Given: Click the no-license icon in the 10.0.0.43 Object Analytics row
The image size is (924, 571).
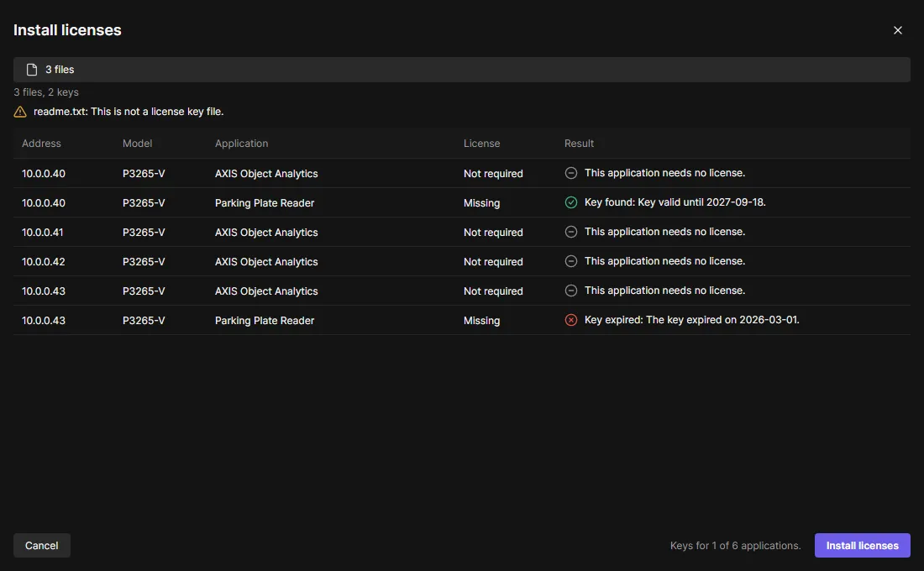Looking at the screenshot, I should click(571, 291).
